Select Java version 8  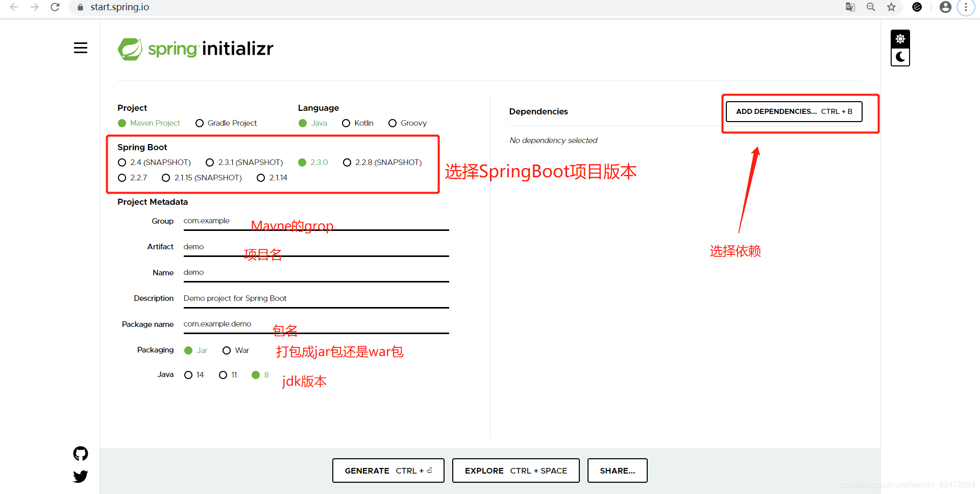click(x=260, y=375)
